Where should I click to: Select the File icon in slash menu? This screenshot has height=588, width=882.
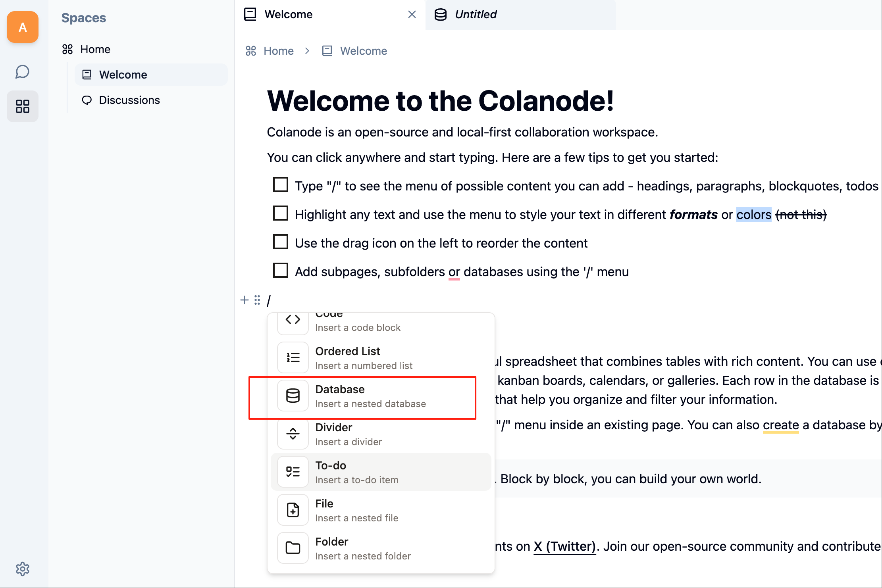[293, 510]
